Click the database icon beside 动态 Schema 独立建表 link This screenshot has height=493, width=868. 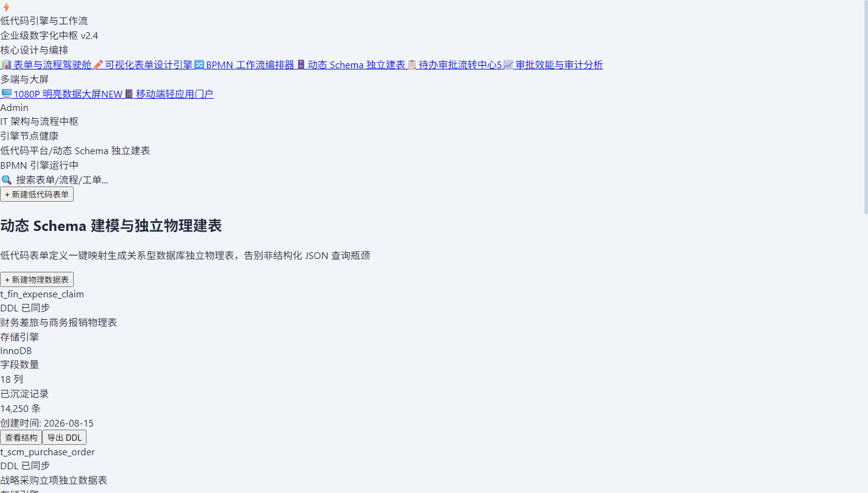(x=301, y=65)
